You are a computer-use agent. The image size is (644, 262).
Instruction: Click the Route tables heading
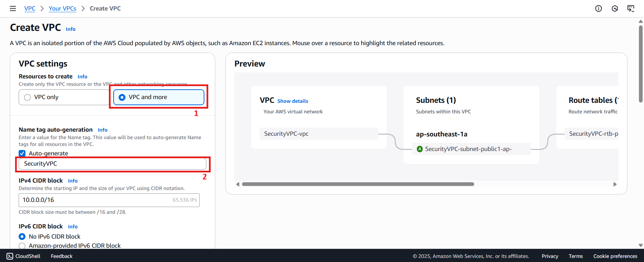click(593, 100)
